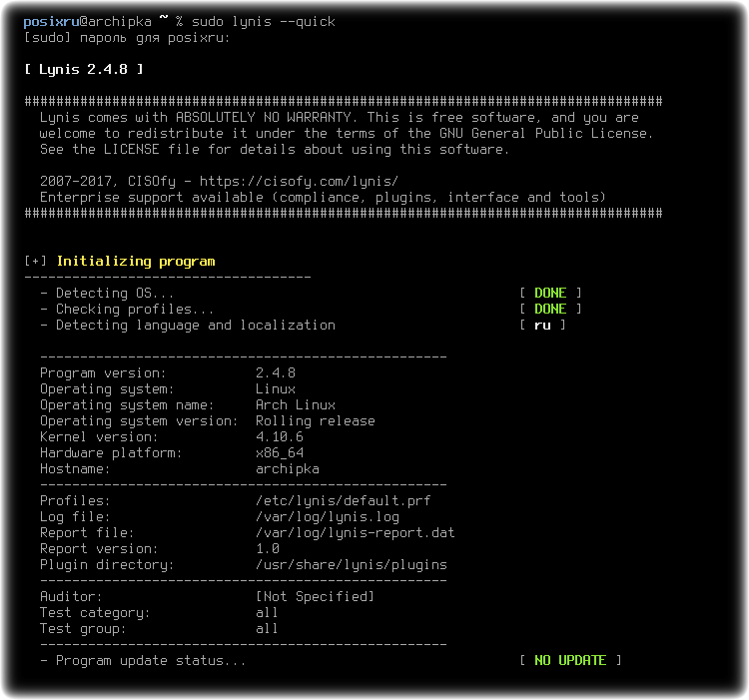
Task: Click the '[+]' marker before Initializing program
Action: [x=36, y=261]
